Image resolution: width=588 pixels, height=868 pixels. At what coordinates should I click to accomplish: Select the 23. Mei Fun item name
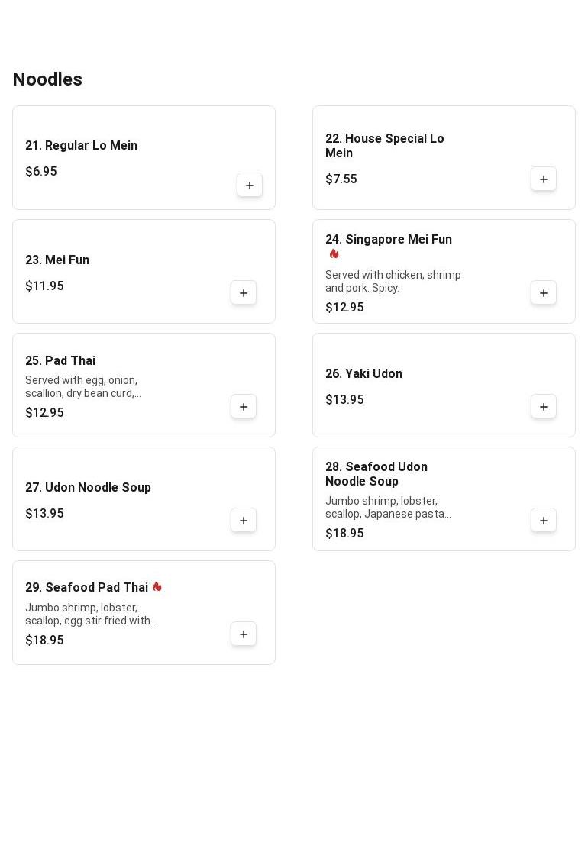click(x=57, y=260)
